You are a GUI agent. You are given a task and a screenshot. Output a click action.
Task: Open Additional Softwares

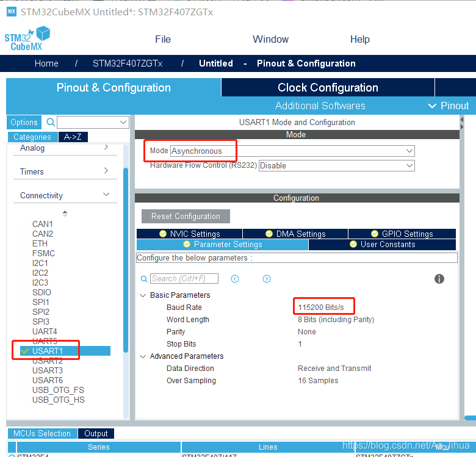point(320,106)
